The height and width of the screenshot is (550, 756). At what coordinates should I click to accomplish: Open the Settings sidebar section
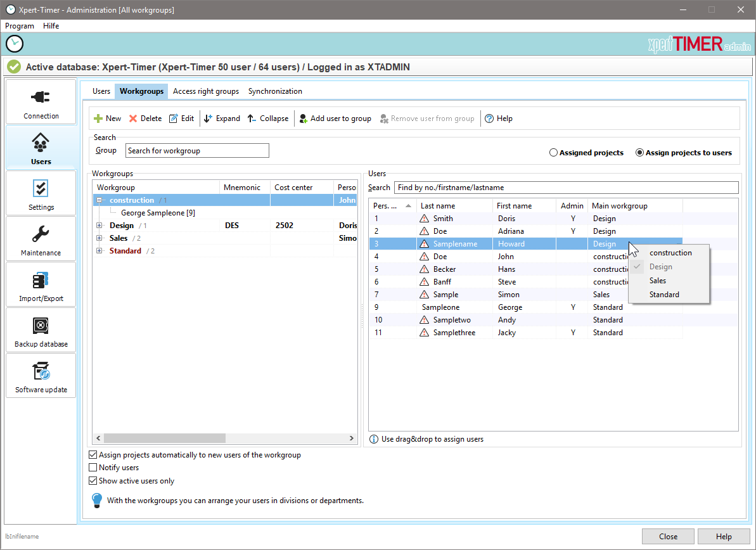41,193
